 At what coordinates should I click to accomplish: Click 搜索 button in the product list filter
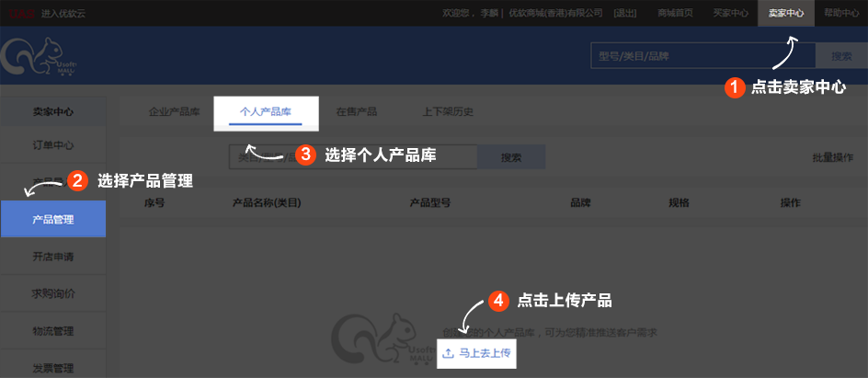(511, 157)
